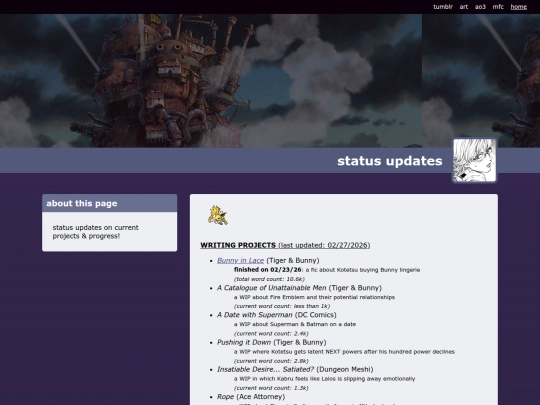
Task: Click '(current word count: 2.8k)' text
Action: (271, 361)
